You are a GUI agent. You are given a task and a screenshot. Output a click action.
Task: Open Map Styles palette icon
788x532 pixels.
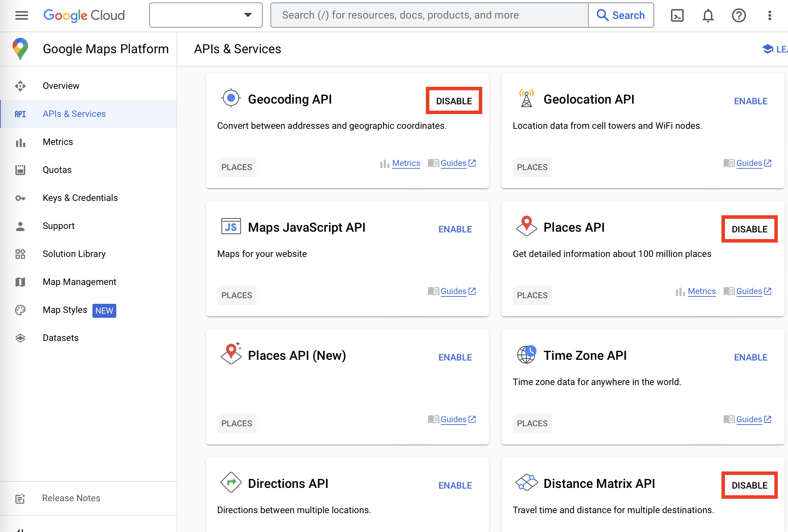(20, 310)
